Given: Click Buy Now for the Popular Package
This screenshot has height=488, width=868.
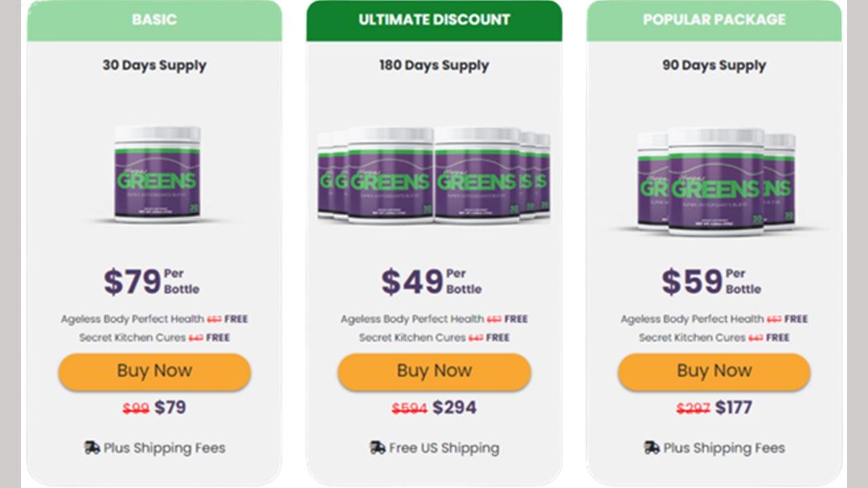Looking at the screenshot, I should coord(714,371).
